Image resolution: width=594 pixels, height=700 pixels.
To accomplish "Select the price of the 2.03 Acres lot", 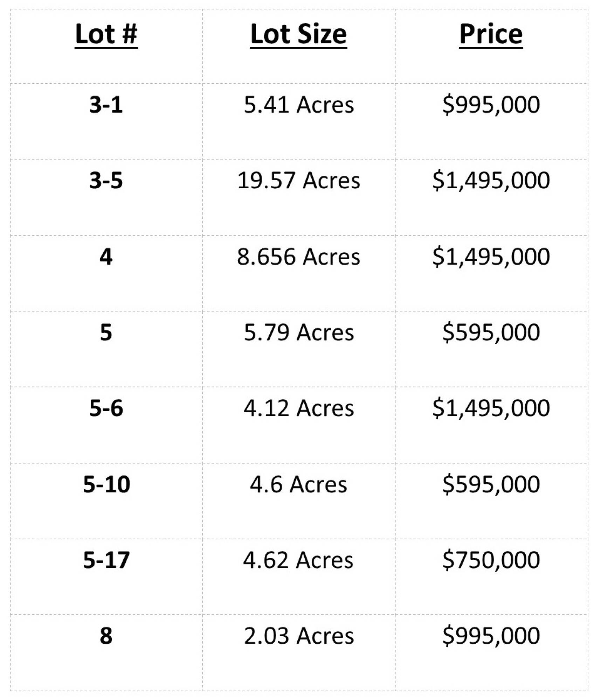I will click(x=491, y=636).
